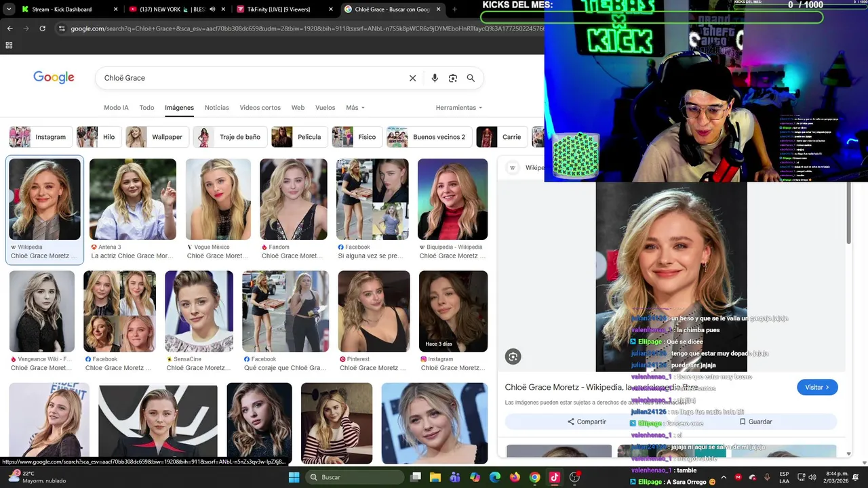
Task: Select the Carrie filter chip
Action: pyautogui.click(x=502, y=137)
